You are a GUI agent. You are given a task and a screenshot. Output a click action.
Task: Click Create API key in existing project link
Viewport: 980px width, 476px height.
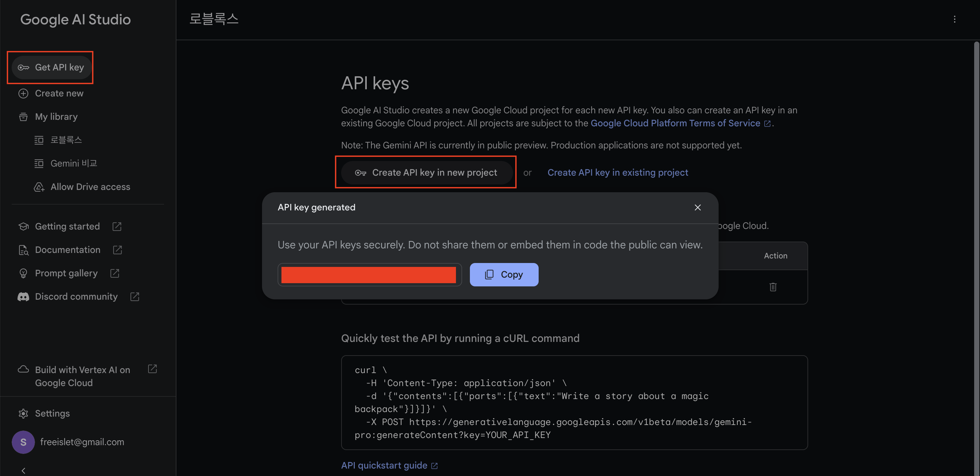pos(617,172)
